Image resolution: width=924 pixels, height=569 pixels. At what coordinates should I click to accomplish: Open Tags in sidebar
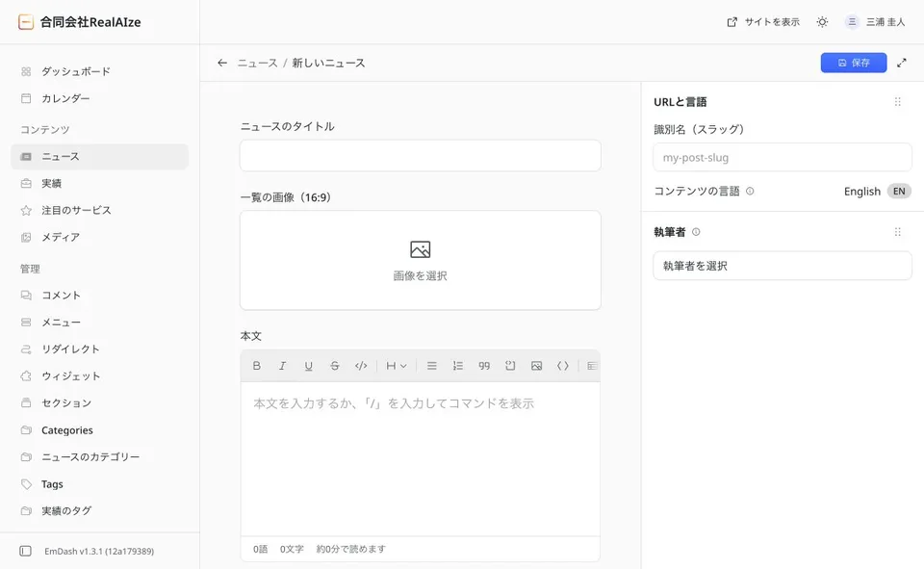(x=99, y=484)
